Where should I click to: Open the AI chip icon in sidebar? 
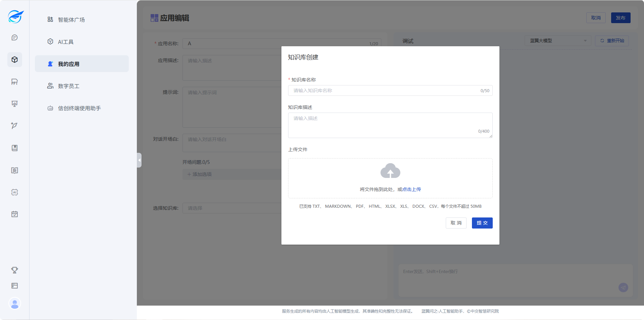coord(14,192)
